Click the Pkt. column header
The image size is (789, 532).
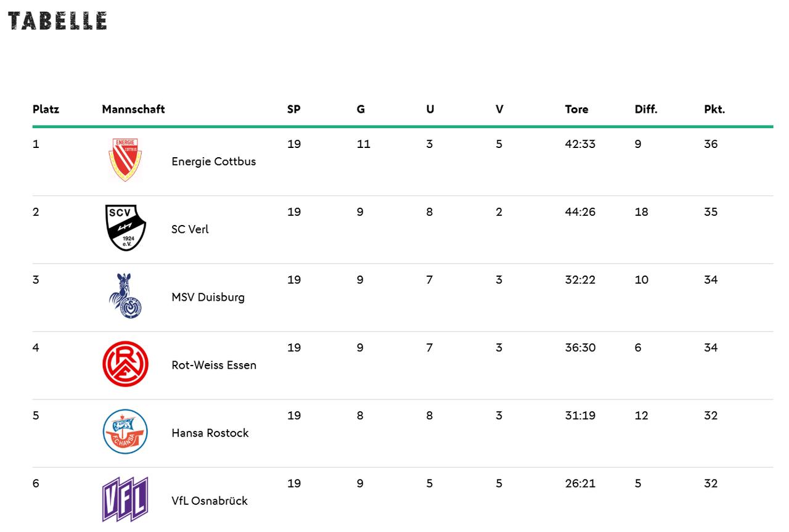[714, 109]
